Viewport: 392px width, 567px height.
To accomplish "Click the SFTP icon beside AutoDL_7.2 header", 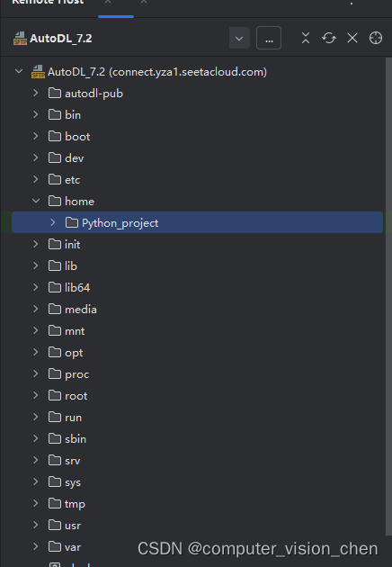I will pyautogui.click(x=21, y=39).
